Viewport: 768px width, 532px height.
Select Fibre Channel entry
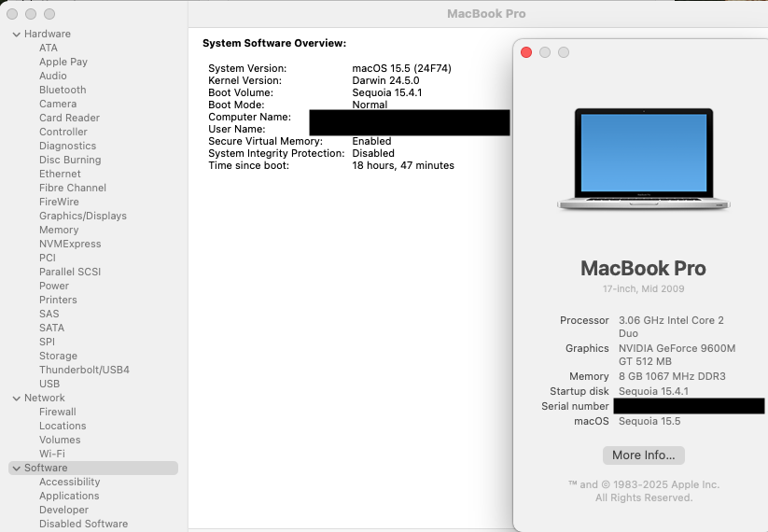tap(73, 188)
